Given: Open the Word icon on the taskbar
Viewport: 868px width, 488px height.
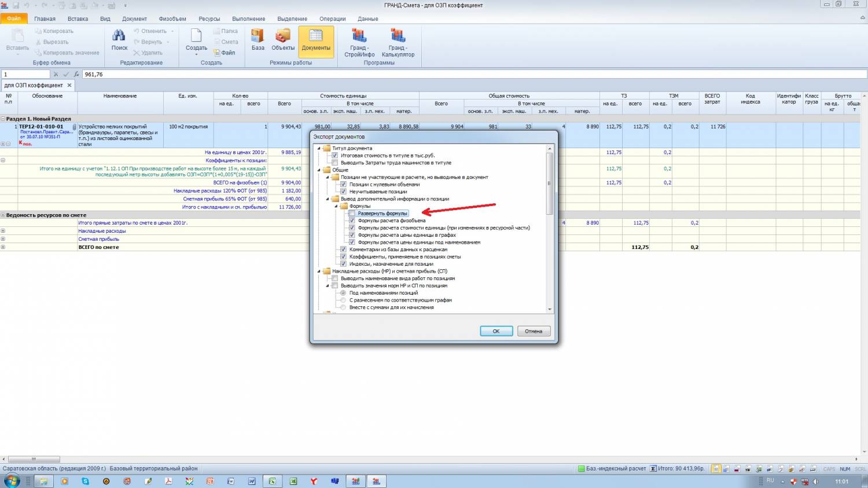Looking at the screenshot, I should click(x=252, y=481).
